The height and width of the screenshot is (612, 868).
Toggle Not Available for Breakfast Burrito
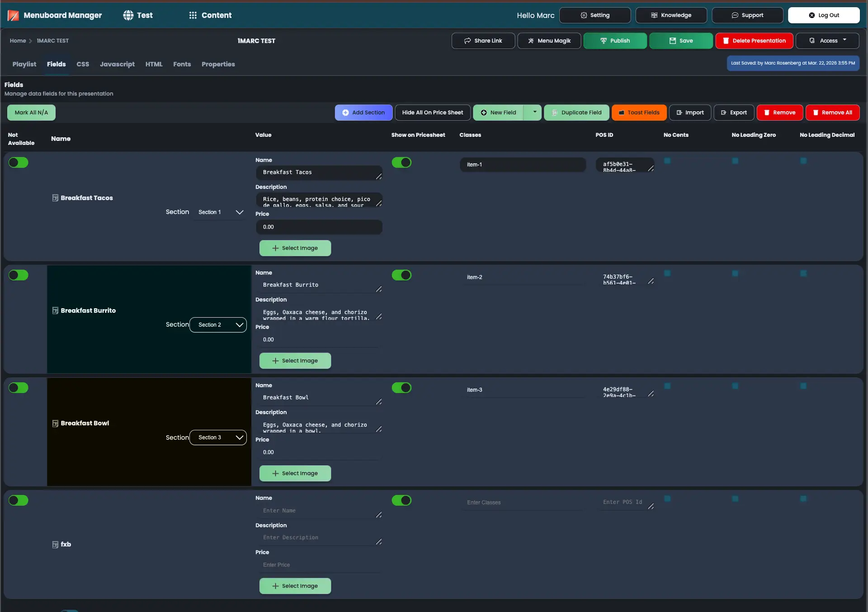[x=19, y=275]
